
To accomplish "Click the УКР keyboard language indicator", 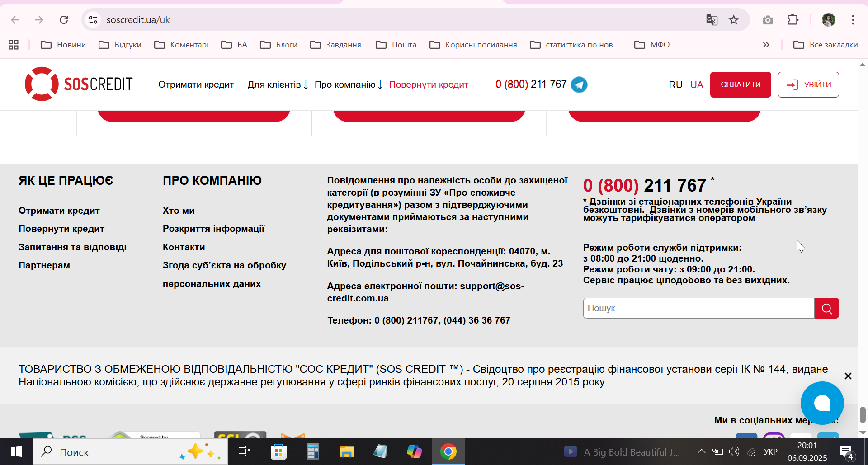I will click(x=770, y=451).
